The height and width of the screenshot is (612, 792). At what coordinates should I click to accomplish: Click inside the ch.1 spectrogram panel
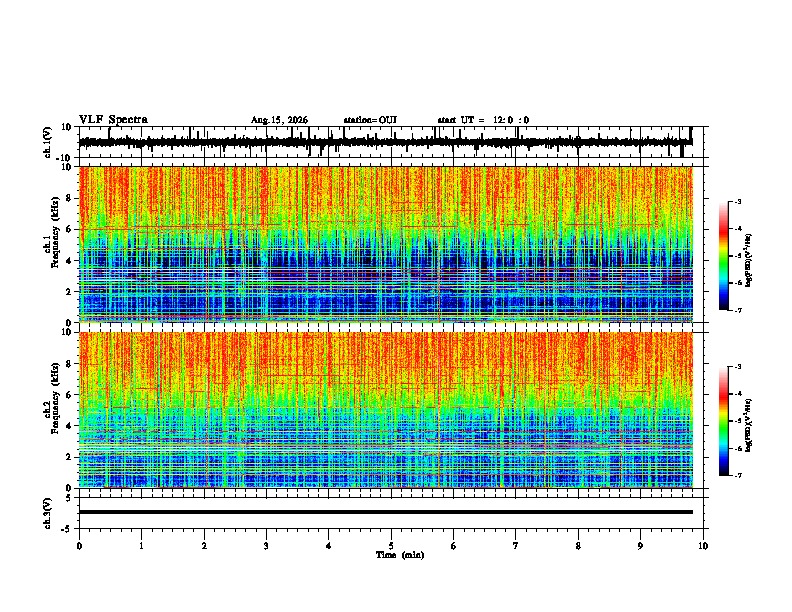point(385,244)
